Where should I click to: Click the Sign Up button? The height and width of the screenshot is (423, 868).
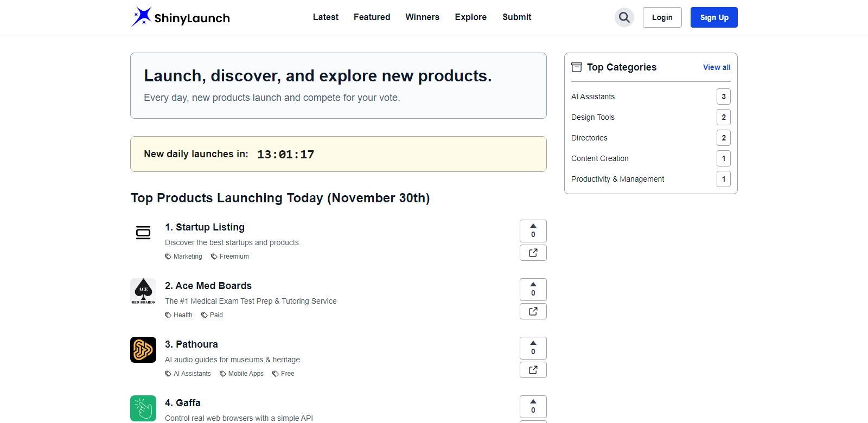coord(714,17)
